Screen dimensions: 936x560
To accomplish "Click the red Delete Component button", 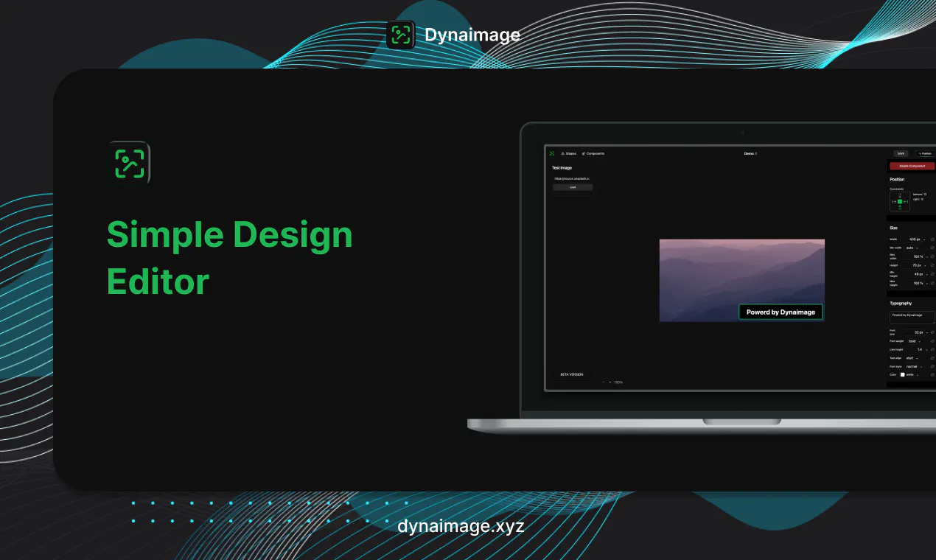I will pyautogui.click(x=912, y=166).
